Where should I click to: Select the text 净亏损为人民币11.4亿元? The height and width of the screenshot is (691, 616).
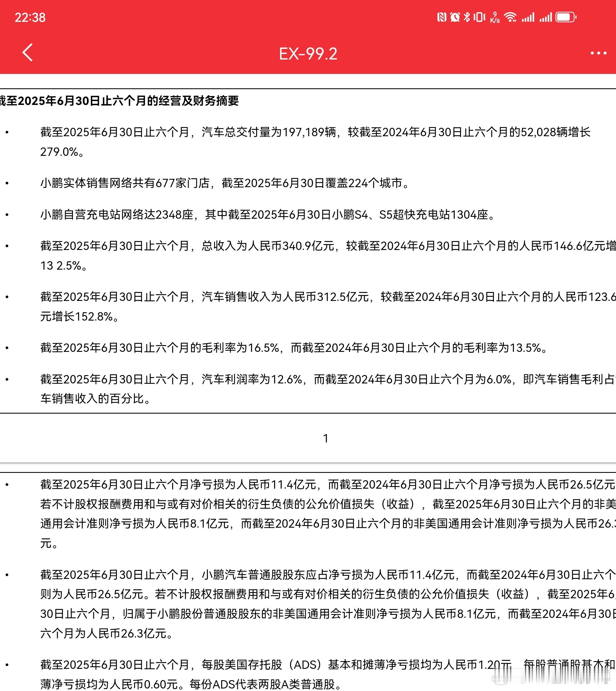253,485
